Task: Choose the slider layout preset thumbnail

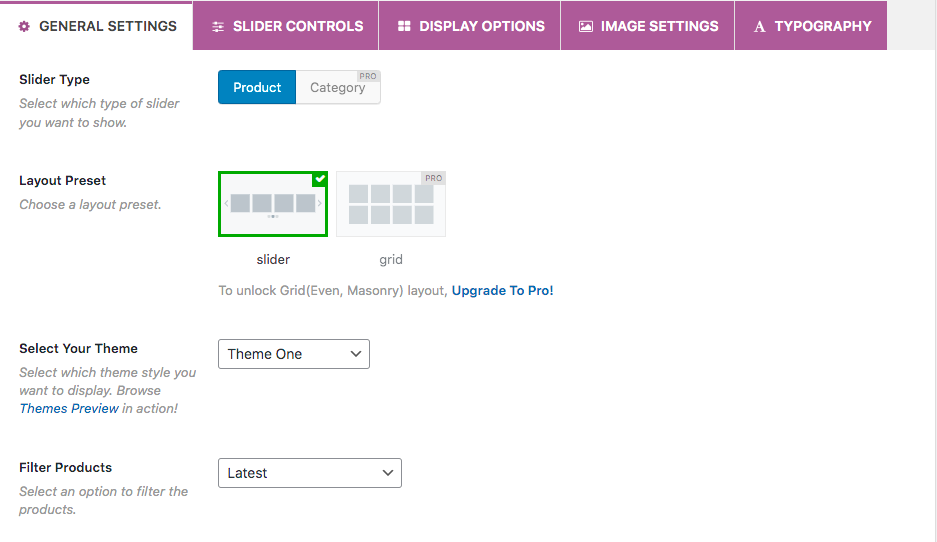Action: [273, 204]
